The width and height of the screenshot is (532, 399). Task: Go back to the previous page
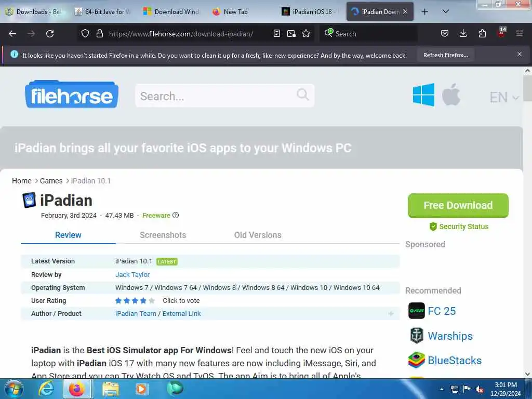[x=12, y=34]
